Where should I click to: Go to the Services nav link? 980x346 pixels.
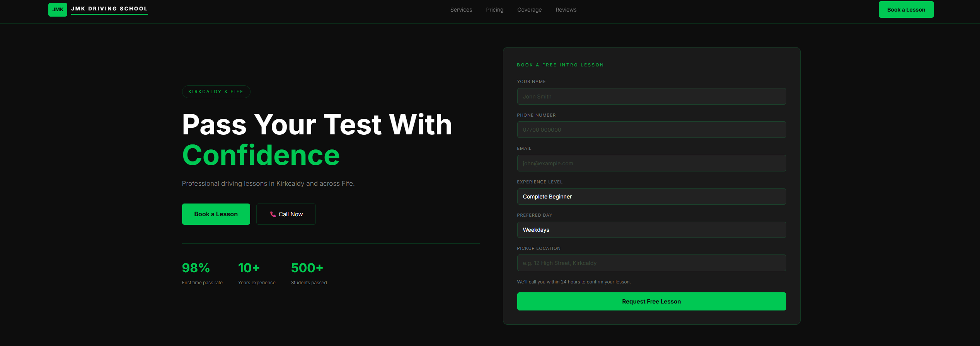point(461,10)
